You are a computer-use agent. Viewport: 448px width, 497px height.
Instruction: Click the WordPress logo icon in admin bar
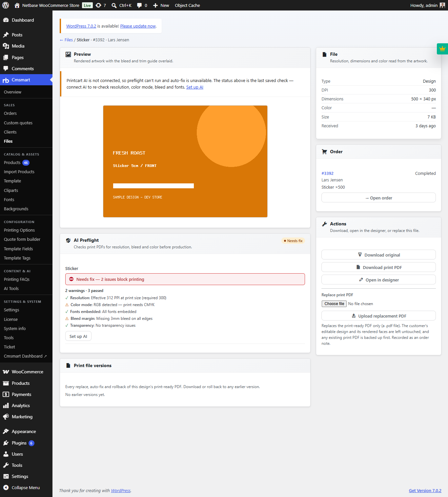pos(6,5)
